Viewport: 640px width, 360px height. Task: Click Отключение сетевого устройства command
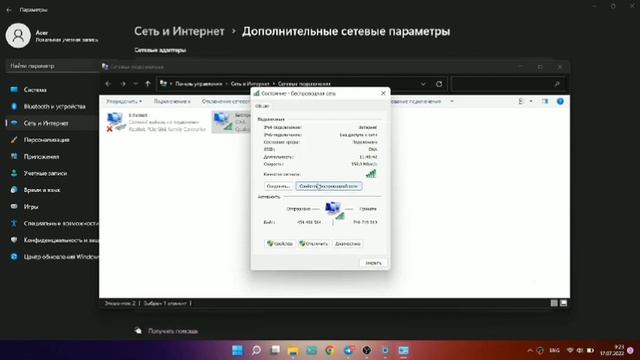[226, 101]
